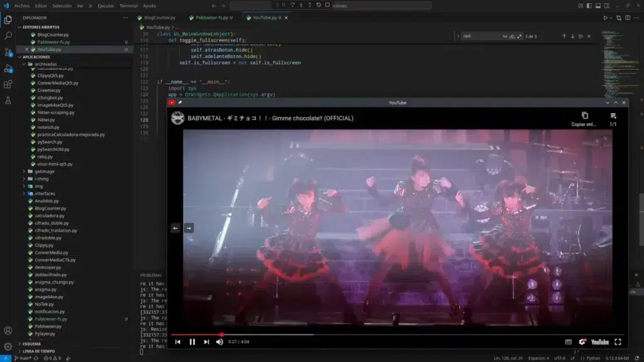Viewport: 644px width, 362px height.
Task: Toggle regular expression in find widget
Action: (x=519, y=36)
